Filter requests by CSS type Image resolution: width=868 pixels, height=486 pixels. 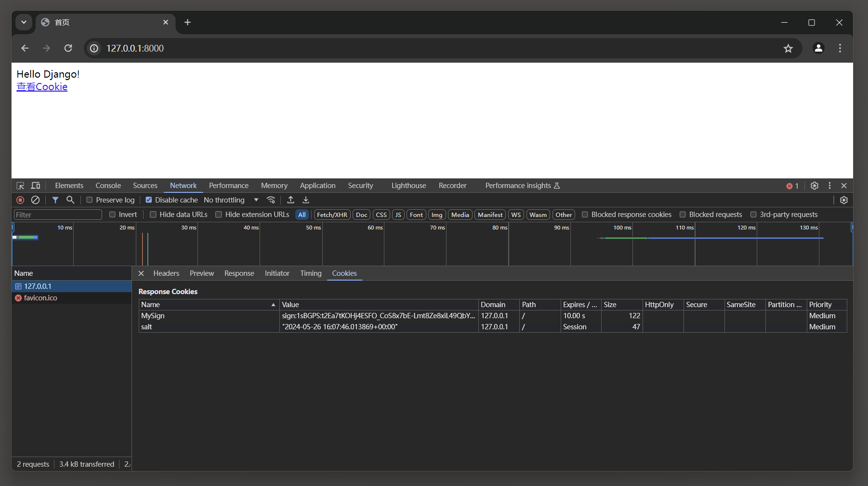point(381,215)
